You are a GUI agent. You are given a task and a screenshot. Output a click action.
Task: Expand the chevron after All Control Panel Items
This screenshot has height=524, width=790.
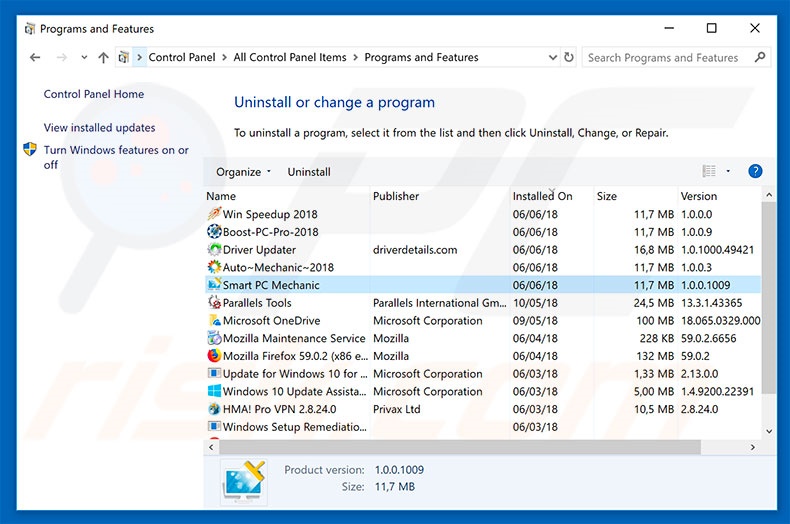355,57
